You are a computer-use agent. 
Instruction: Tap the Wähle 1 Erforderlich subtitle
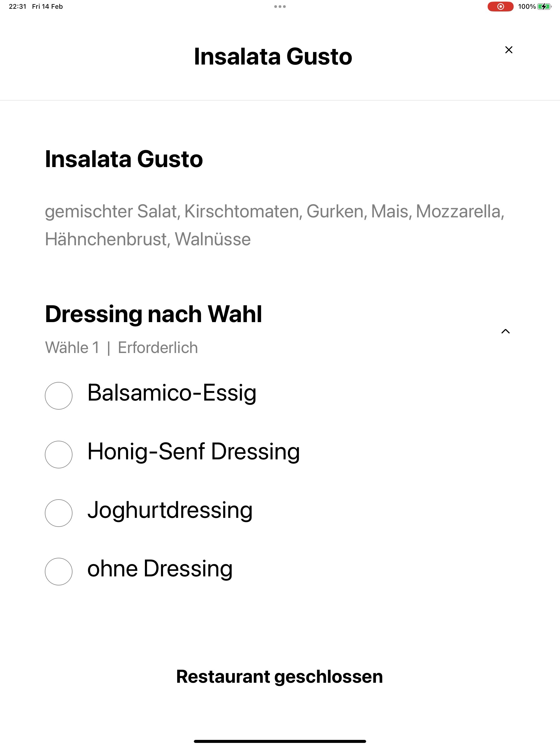[121, 348]
